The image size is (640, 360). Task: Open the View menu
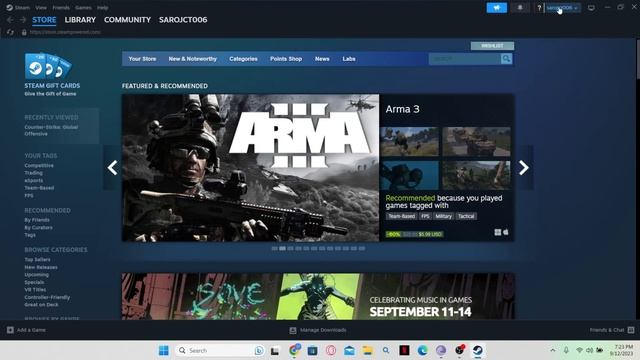point(41,7)
